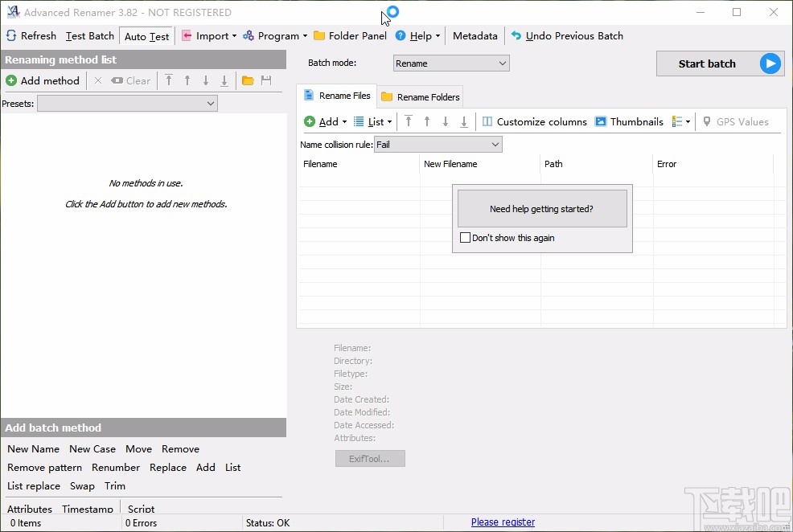
Task: Add a Timestamp batch method
Action: tap(88, 509)
